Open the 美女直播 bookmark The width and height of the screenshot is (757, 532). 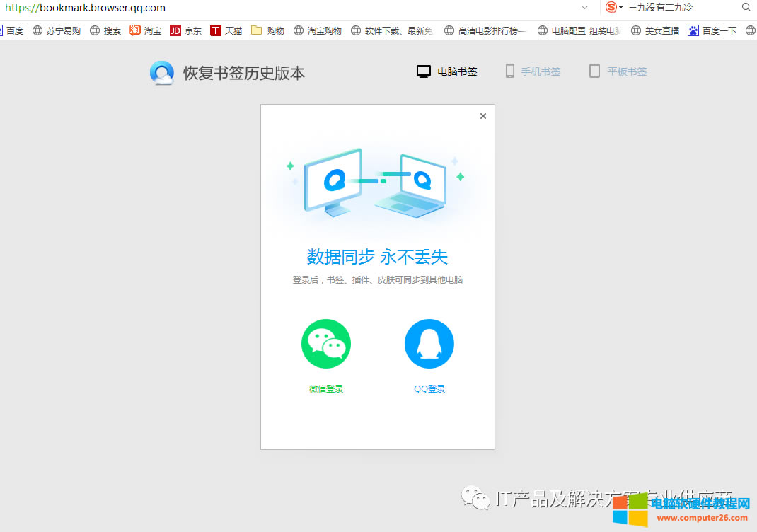click(x=655, y=31)
